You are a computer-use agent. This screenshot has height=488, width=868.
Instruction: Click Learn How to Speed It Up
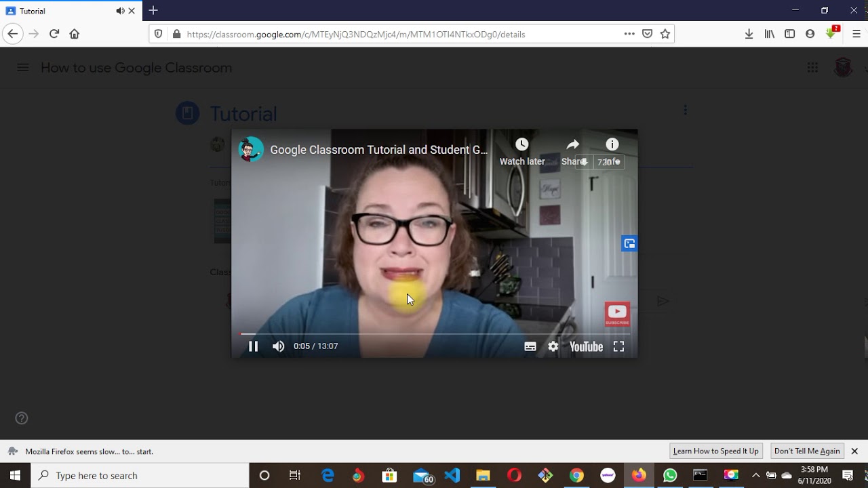716,451
